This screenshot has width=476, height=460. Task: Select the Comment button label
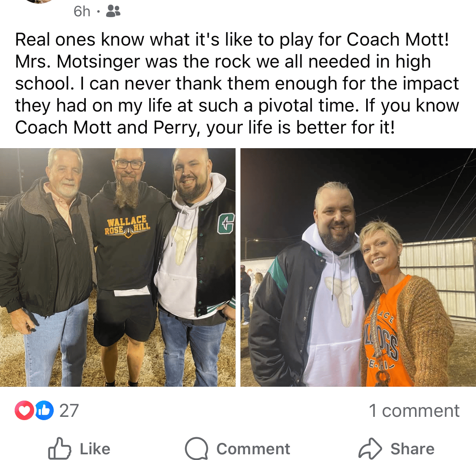pos(253,449)
